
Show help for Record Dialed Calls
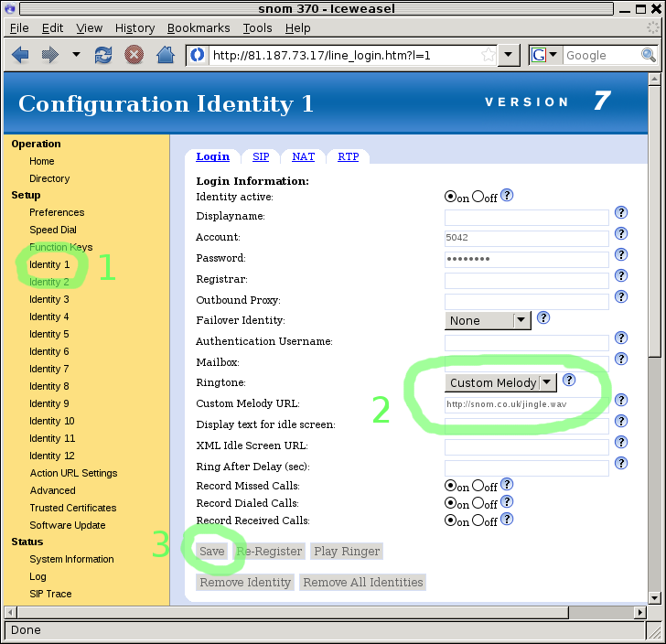(x=507, y=501)
